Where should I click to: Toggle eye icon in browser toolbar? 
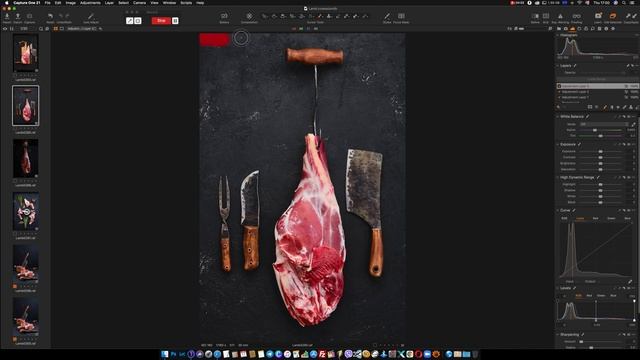click(5, 29)
